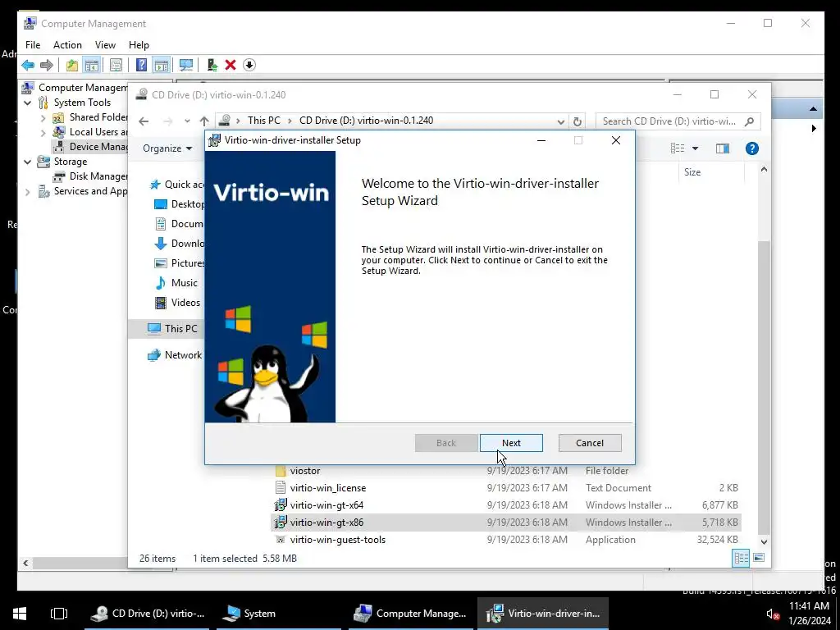Select Quick access in Explorer navigation pane

177,185
